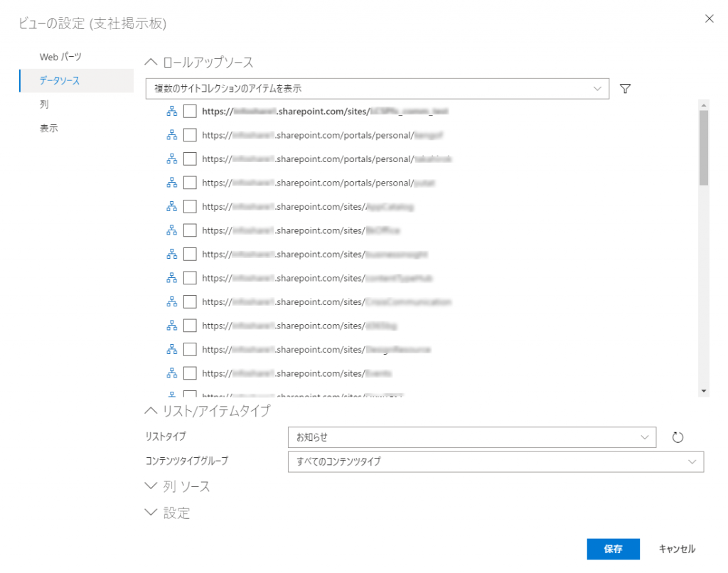This screenshot has width=728, height=573.
Task: Click the site icon for the AppCatalog URL
Action: [171, 207]
